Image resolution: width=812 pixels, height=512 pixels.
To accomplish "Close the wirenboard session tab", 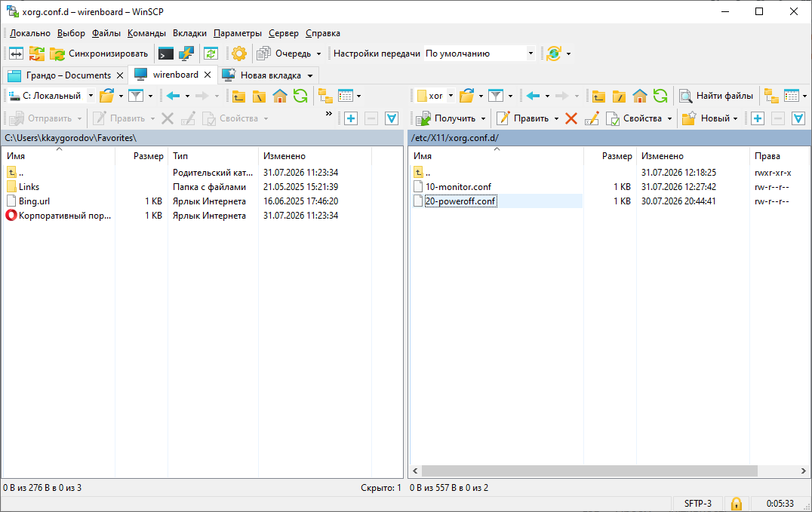I will (208, 75).
